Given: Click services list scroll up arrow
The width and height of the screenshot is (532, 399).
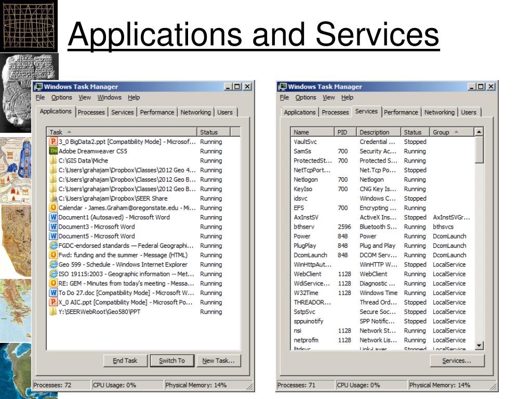Looking at the screenshot, I should click(x=478, y=131).
